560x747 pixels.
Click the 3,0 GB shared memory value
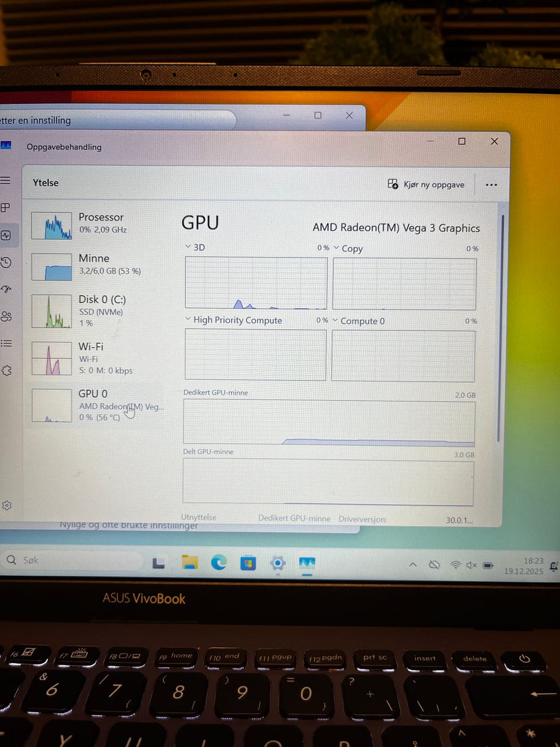pyautogui.click(x=464, y=455)
